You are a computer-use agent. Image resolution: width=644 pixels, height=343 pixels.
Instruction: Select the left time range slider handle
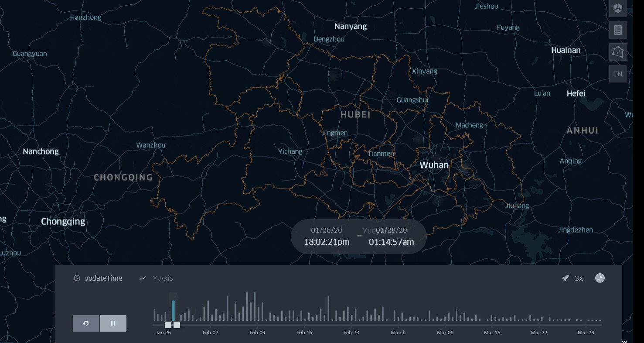(x=168, y=325)
